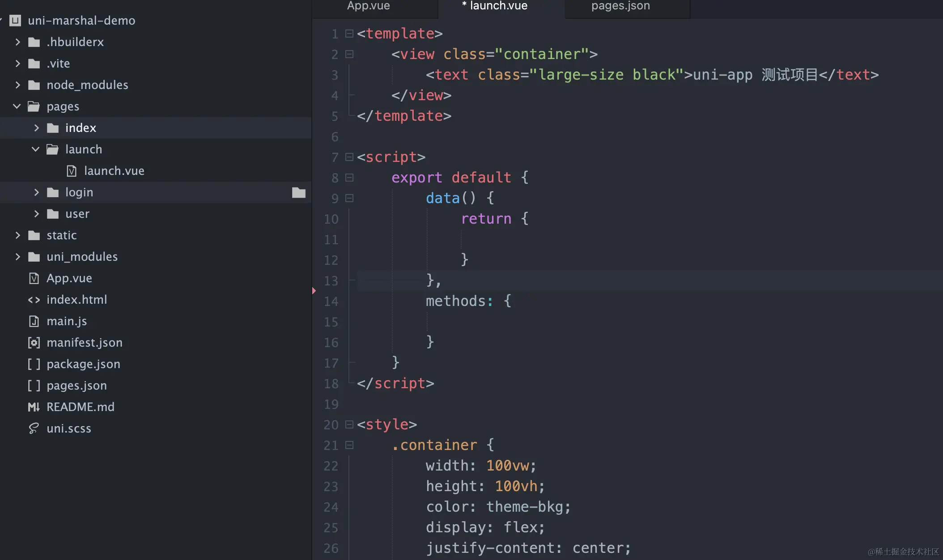The image size is (943, 560).
Task: Expand the node_modules folder
Action: tap(18, 85)
